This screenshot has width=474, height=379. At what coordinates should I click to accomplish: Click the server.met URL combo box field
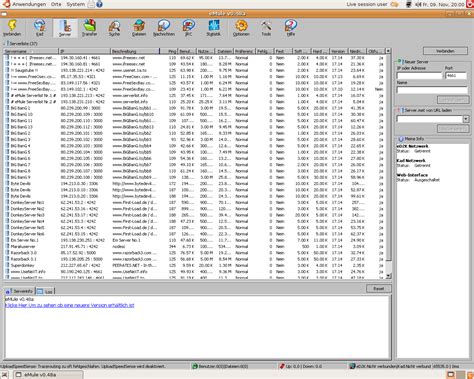click(429, 119)
